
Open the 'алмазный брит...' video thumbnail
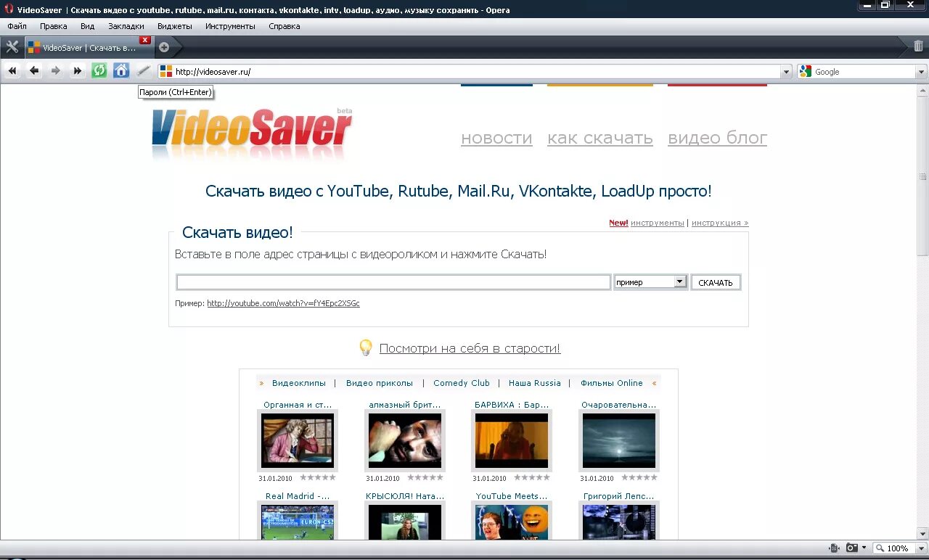[405, 440]
